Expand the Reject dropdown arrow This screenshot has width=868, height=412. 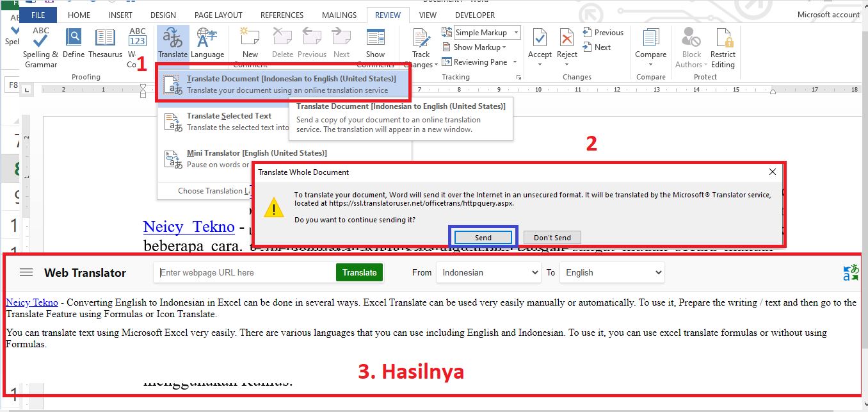click(x=567, y=65)
